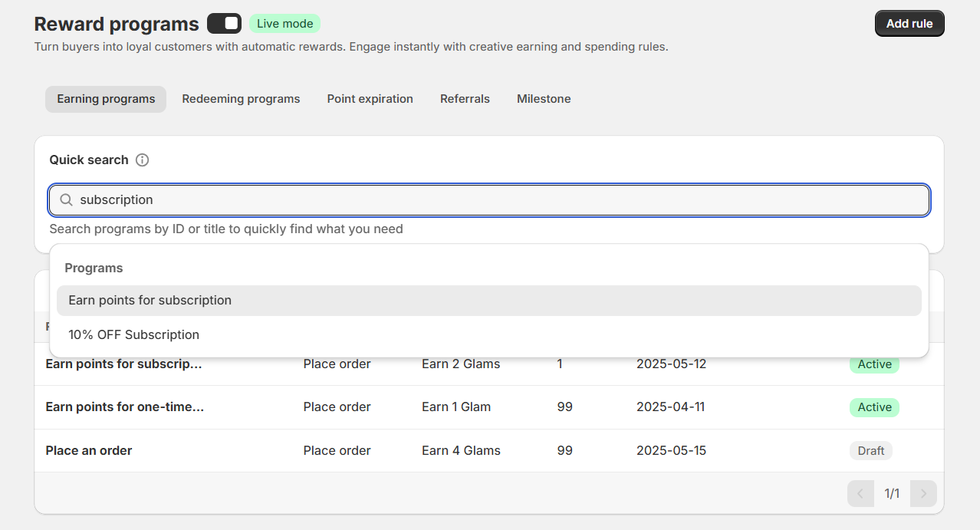Choose '10% OFF Subscription' from suggestions
The height and width of the screenshot is (530, 980).
[133, 335]
